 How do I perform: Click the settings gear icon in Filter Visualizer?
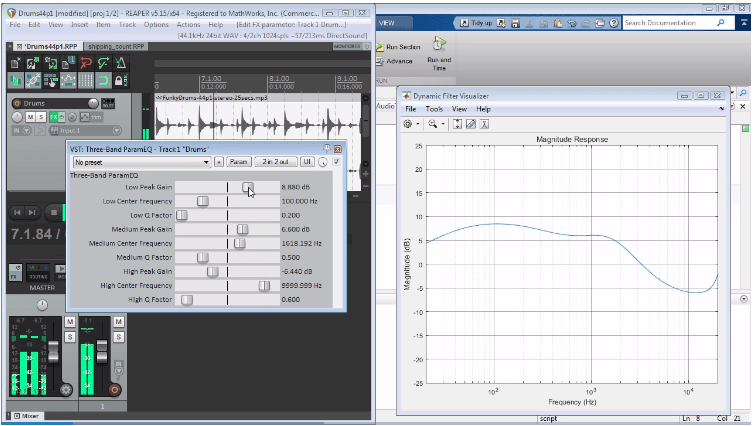408,123
